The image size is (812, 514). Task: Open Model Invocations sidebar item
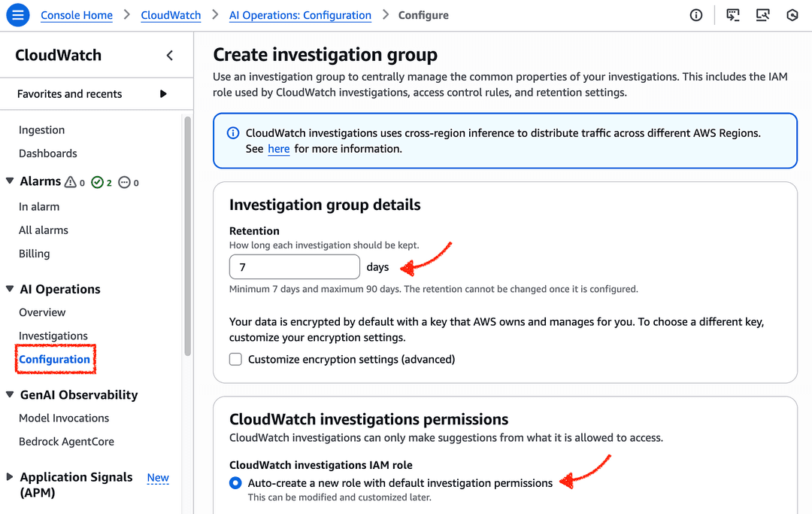pos(64,418)
